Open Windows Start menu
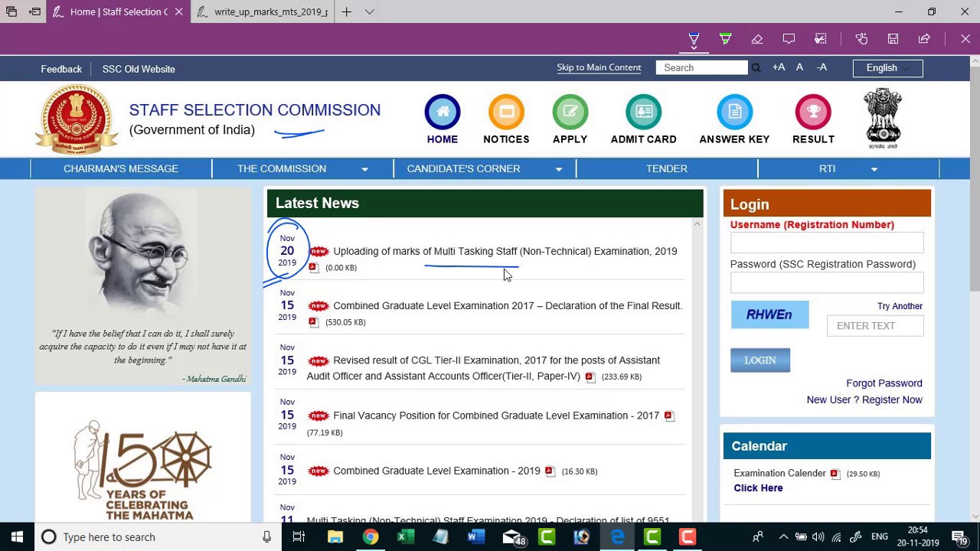 coord(17,537)
